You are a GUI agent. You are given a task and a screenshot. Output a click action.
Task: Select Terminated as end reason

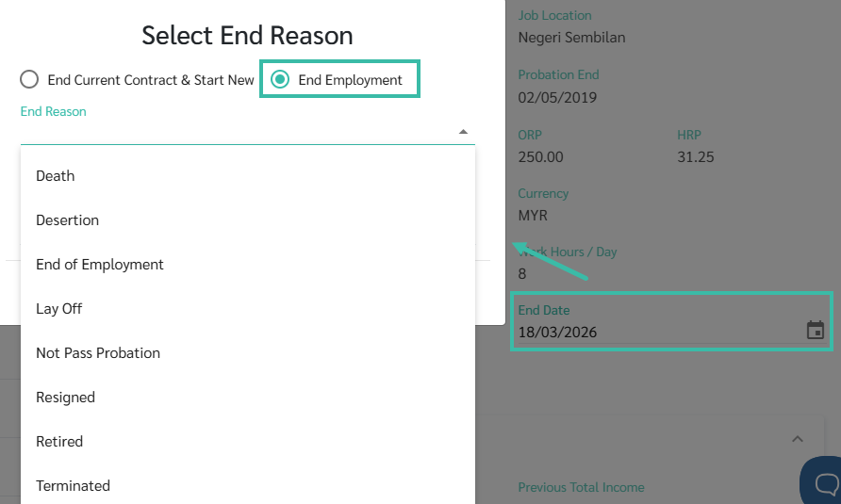[x=73, y=486]
